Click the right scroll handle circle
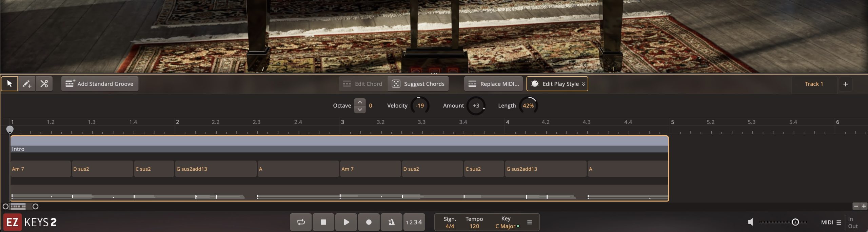This screenshot has width=868, height=232. pos(35,206)
